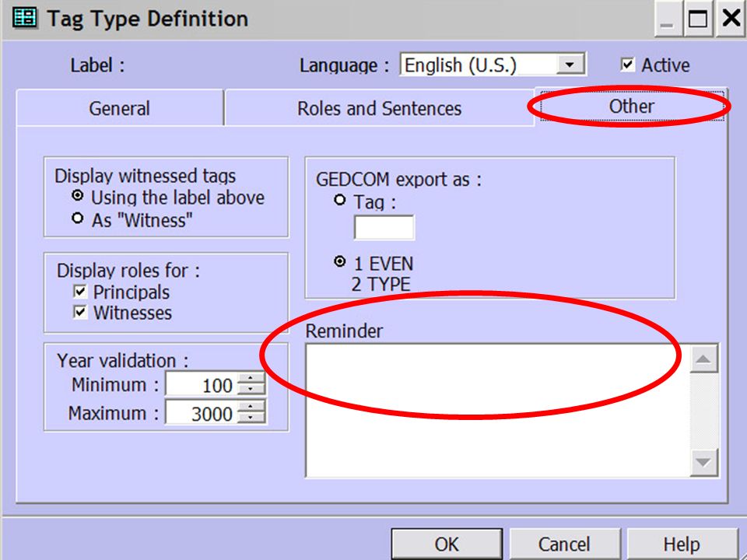Click the Reminder scrollbar down arrow
Viewport: 747px width, 560px height.
[703, 462]
